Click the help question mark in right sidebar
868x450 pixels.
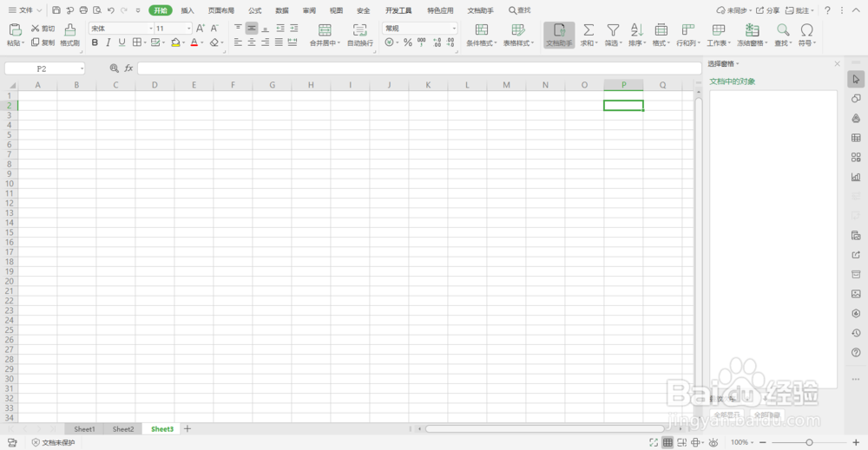[856, 353]
